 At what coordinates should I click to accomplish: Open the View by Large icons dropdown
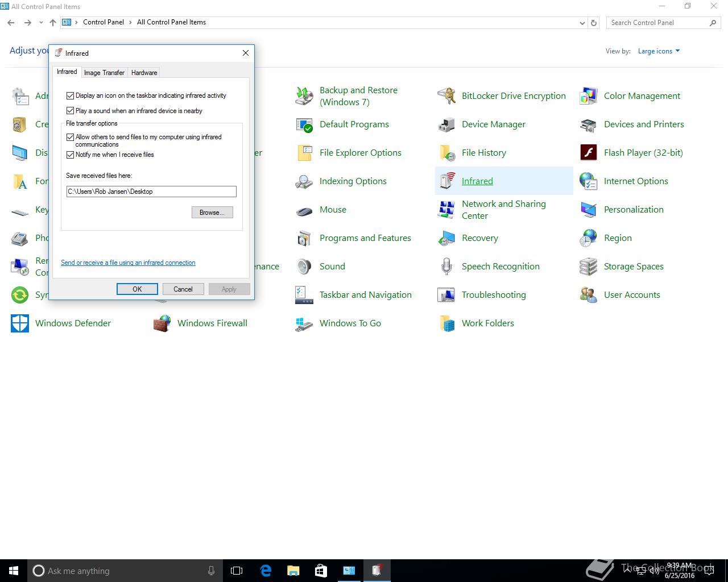(659, 51)
